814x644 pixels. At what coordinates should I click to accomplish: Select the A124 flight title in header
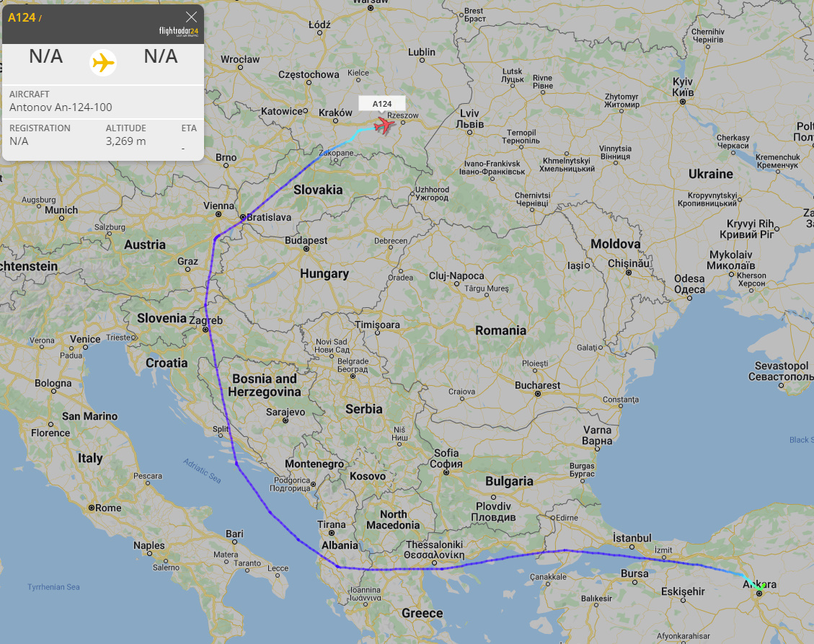coord(22,17)
